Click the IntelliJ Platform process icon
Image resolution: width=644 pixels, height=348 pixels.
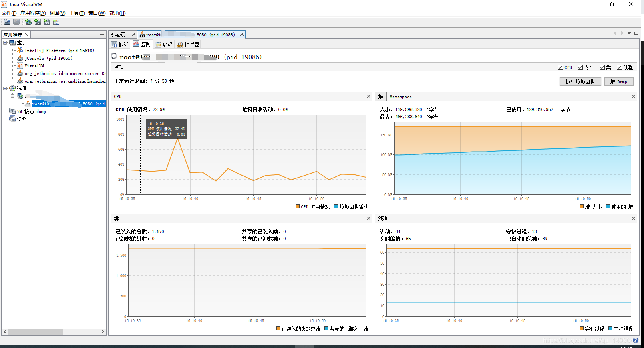20,51
